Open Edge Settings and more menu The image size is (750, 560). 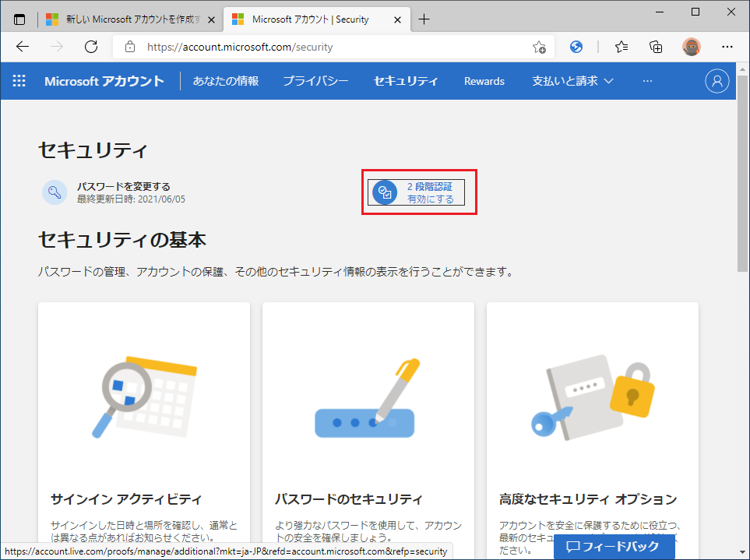[727, 47]
